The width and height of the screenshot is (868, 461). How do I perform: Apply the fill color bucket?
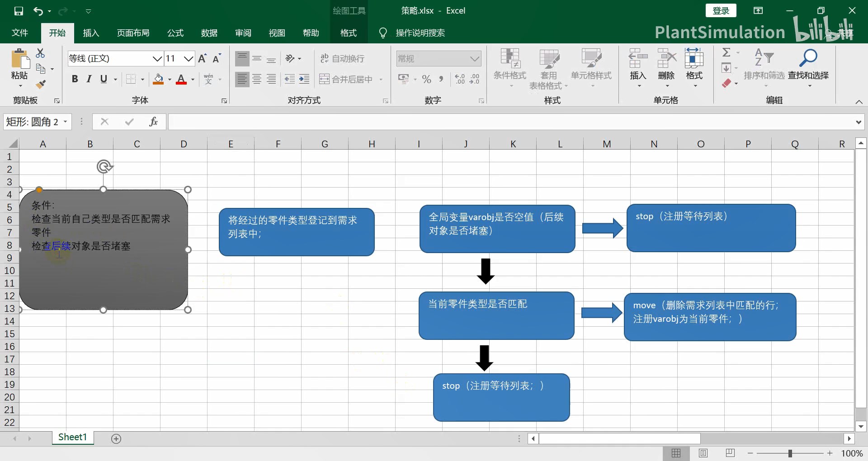(158, 79)
